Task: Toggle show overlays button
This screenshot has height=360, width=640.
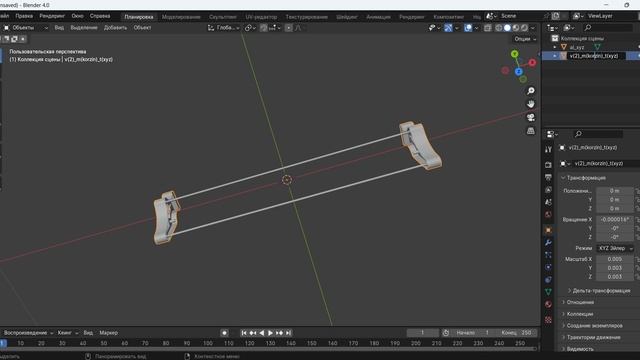Action: pos(468,28)
